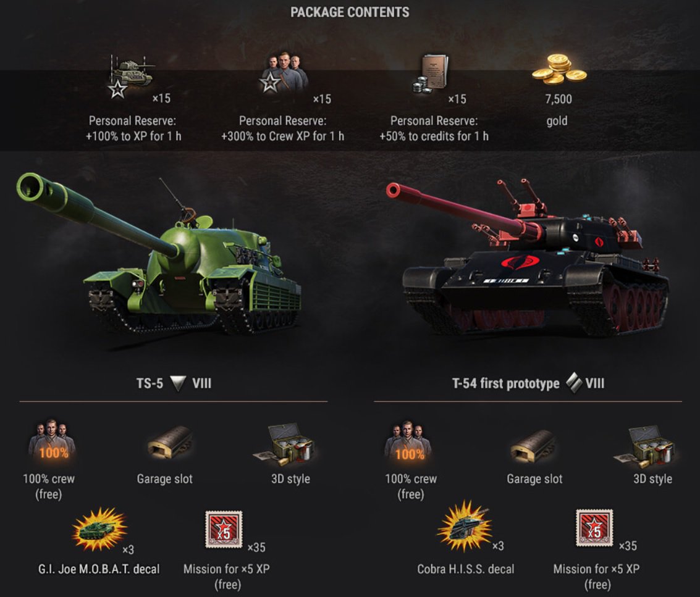Select the +300% Crew XP reserve icon
Viewport: 700px width, 597px height.
[284, 73]
